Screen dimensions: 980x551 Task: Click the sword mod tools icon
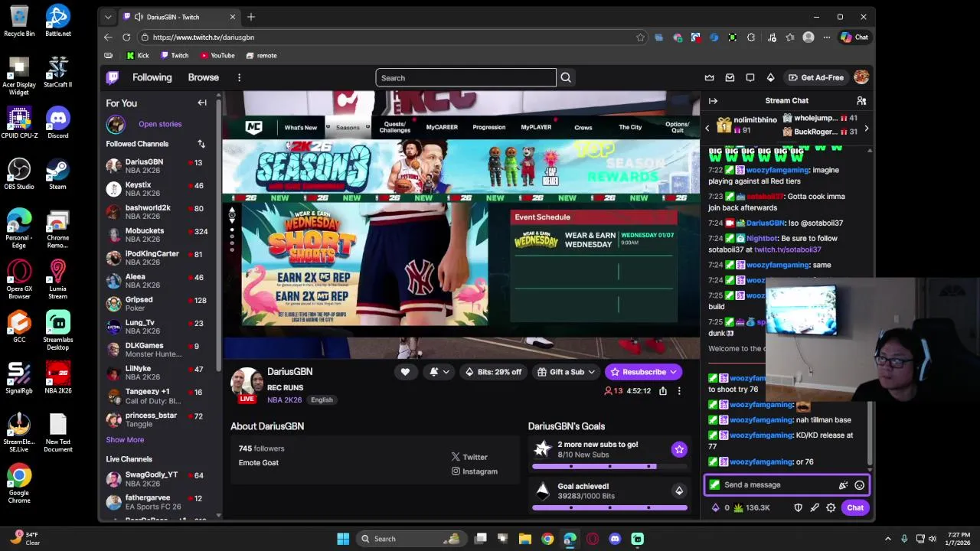pyautogui.click(x=815, y=507)
